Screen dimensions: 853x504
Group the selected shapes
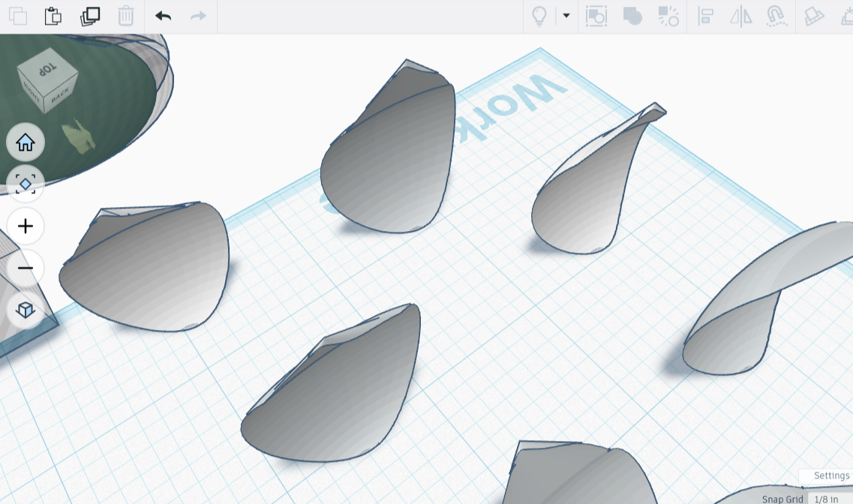coord(632,16)
